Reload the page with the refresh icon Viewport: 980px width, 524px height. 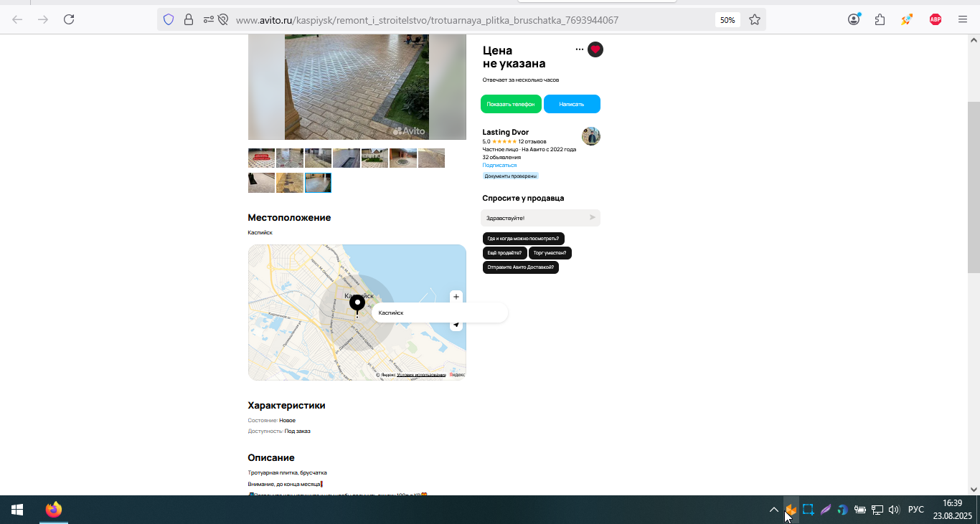[69, 19]
